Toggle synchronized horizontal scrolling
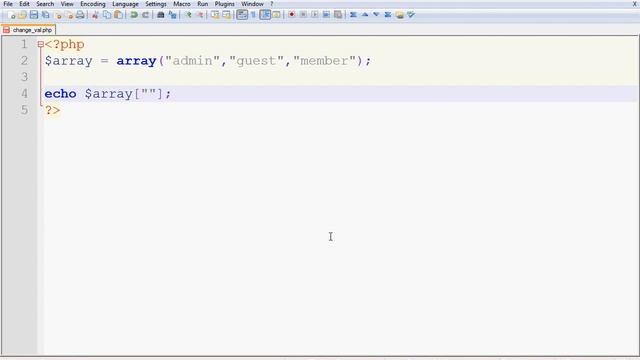The height and width of the screenshot is (360, 640). point(226,15)
